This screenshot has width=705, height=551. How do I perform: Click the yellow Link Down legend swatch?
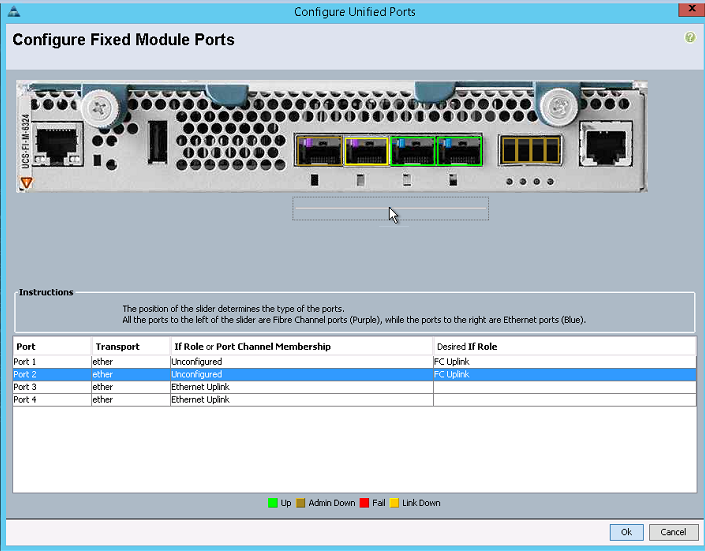(394, 503)
